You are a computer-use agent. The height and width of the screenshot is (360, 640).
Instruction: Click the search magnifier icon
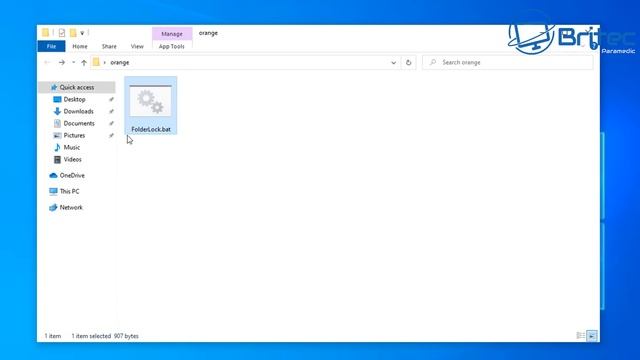coord(433,62)
